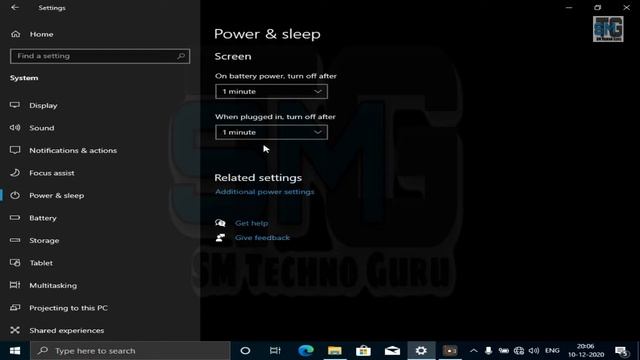
Task: Click the Get help chat bubble icon
Action: (x=220, y=223)
